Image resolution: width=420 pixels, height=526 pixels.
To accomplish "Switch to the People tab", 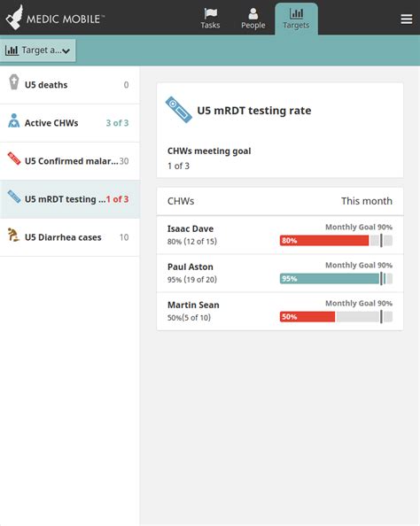I will (x=253, y=19).
